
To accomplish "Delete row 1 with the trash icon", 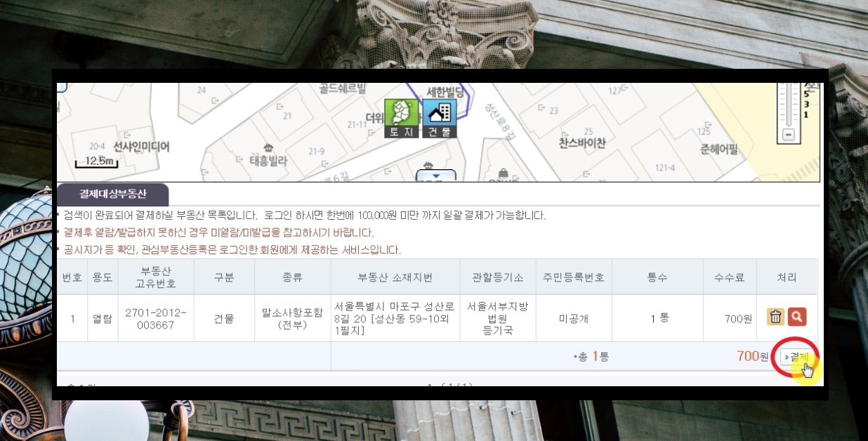I will pos(775,317).
